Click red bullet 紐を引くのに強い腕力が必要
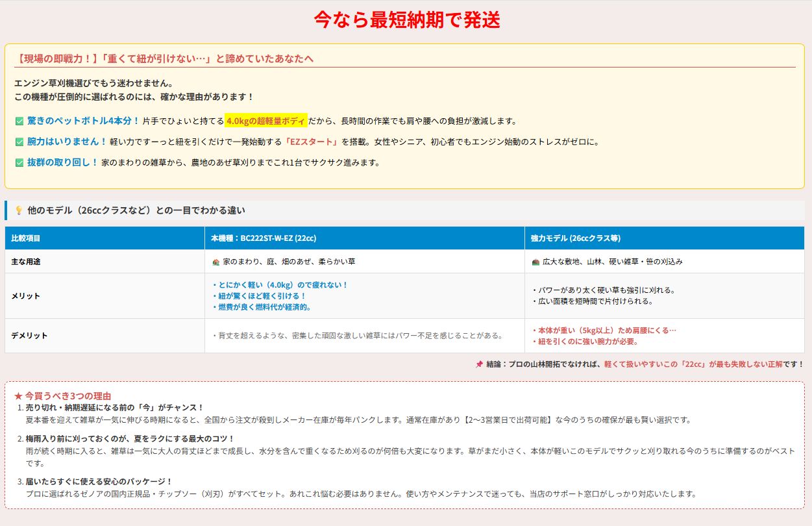812x526 pixels. click(x=585, y=342)
